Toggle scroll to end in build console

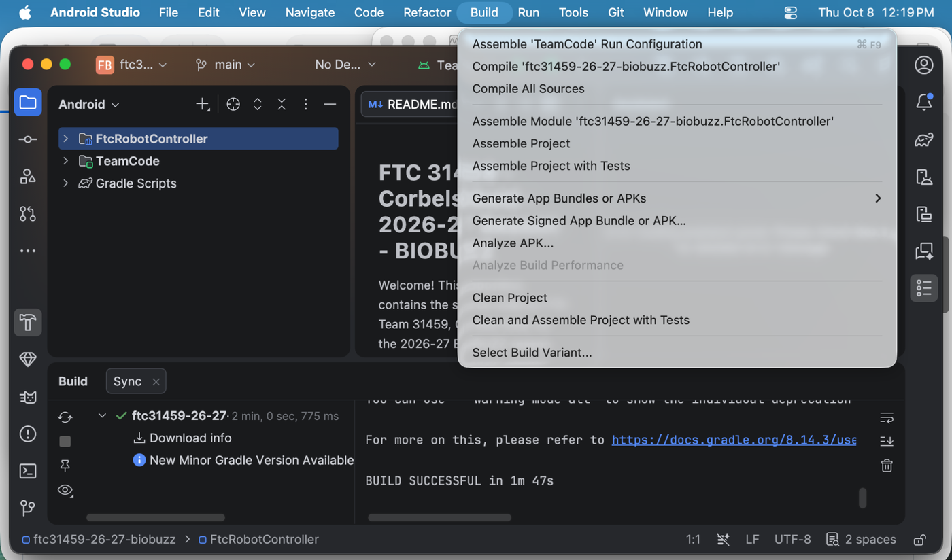point(887,441)
